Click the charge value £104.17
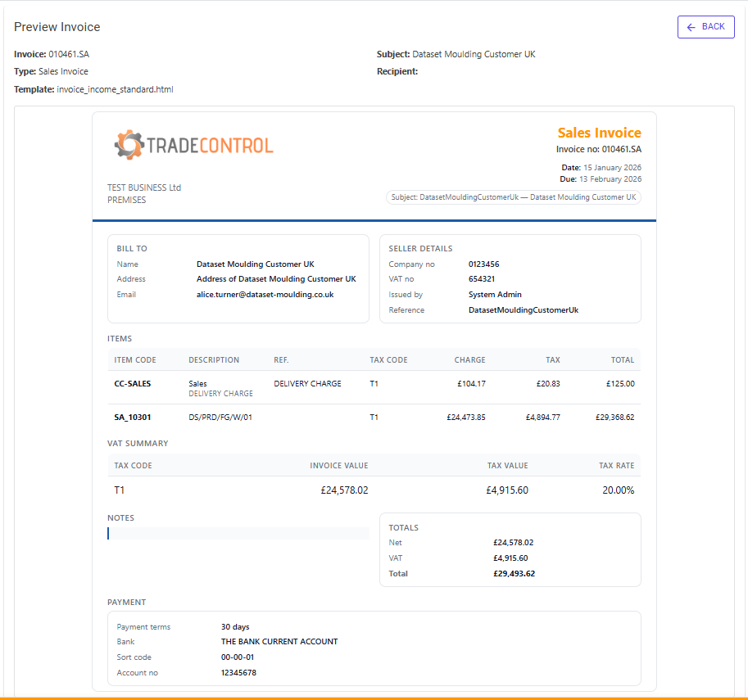This screenshot has height=700, width=748. [471, 383]
